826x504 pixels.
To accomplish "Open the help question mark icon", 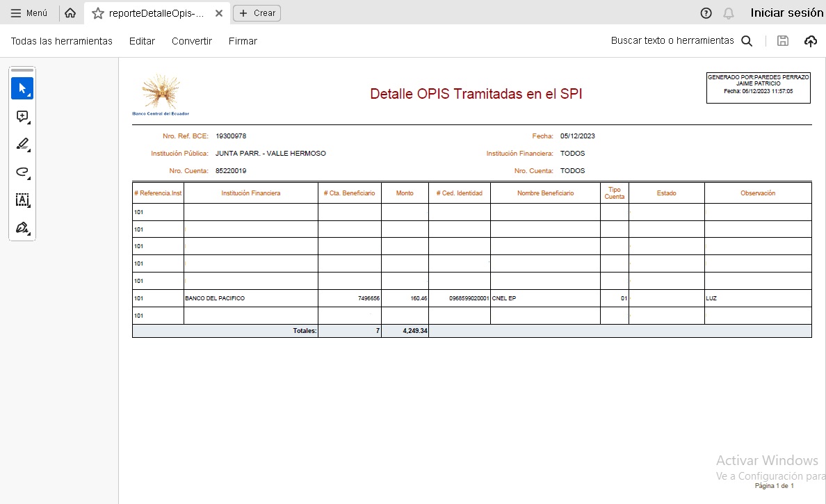I will (x=706, y=13).
